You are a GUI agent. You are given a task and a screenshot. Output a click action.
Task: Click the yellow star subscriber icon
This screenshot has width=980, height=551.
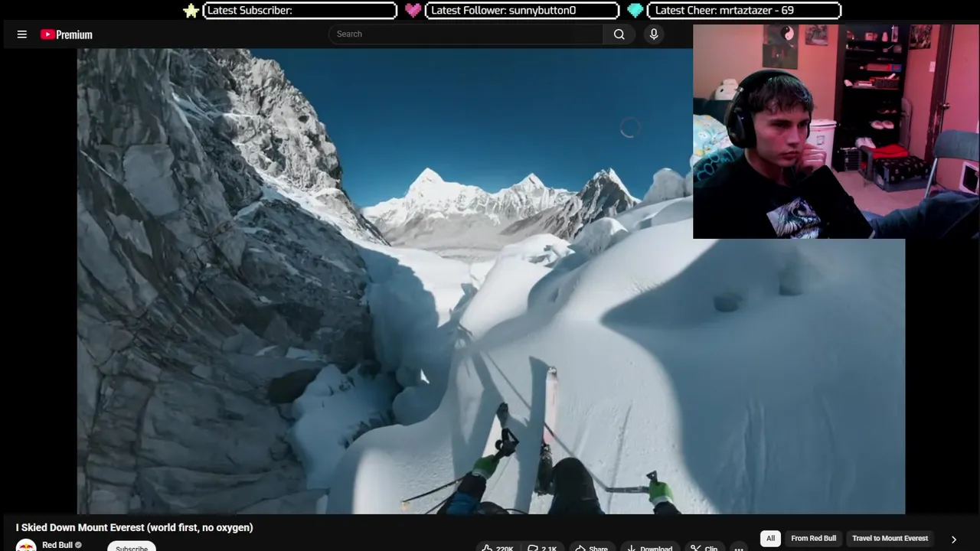[191, 10]
